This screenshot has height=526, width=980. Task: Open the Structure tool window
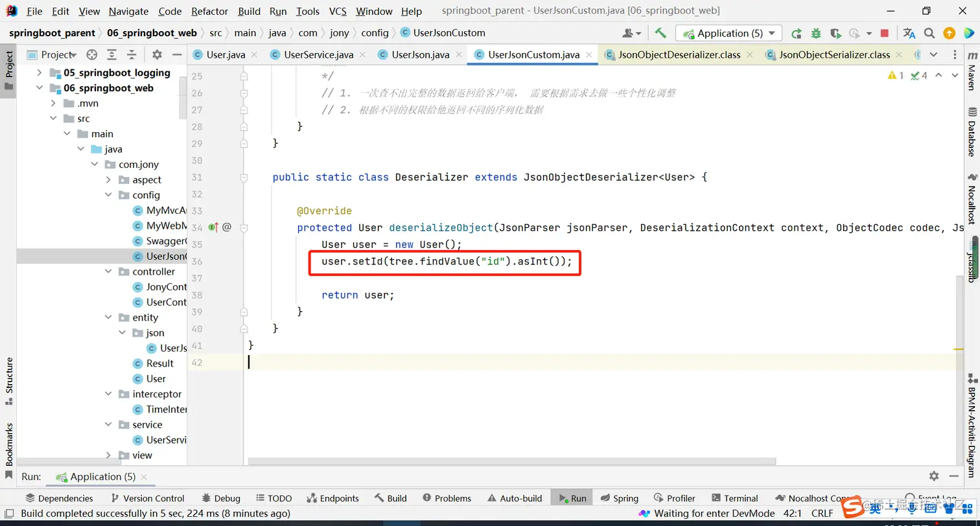click(x=9, y=381)
